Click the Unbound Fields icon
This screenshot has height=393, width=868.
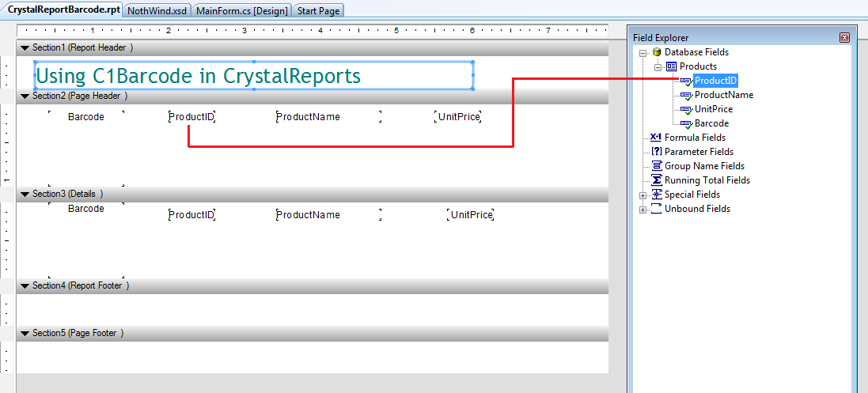click(x=656, y=209)
